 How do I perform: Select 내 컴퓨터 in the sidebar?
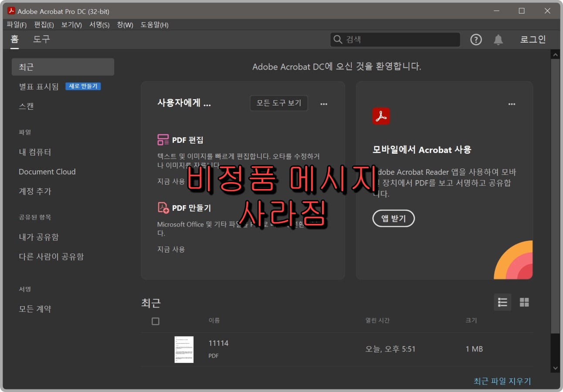coord(35,152)
